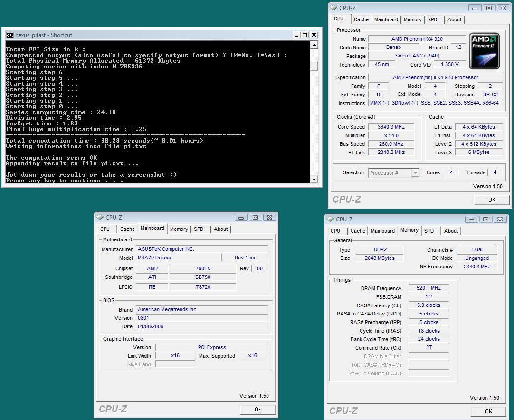This screenshot has width=514, height=420.
Task: Click the AMD Phenom II logo image
Action: tap(484, 51)
